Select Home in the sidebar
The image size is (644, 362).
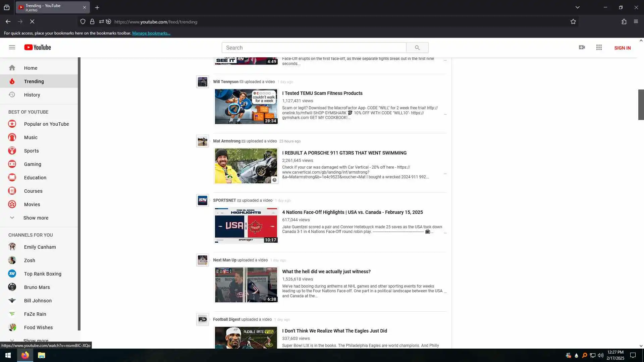coord(31,68)
